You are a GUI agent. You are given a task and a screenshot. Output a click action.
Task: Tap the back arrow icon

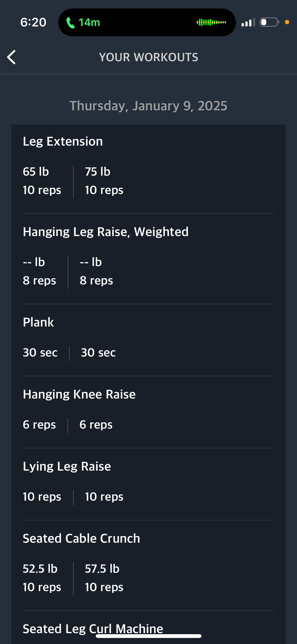[11, 57]
